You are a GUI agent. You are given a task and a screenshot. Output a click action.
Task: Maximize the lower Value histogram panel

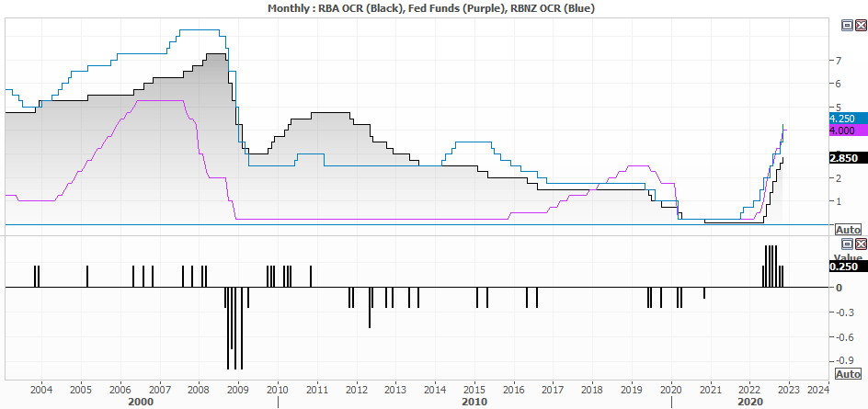(847, 244)
